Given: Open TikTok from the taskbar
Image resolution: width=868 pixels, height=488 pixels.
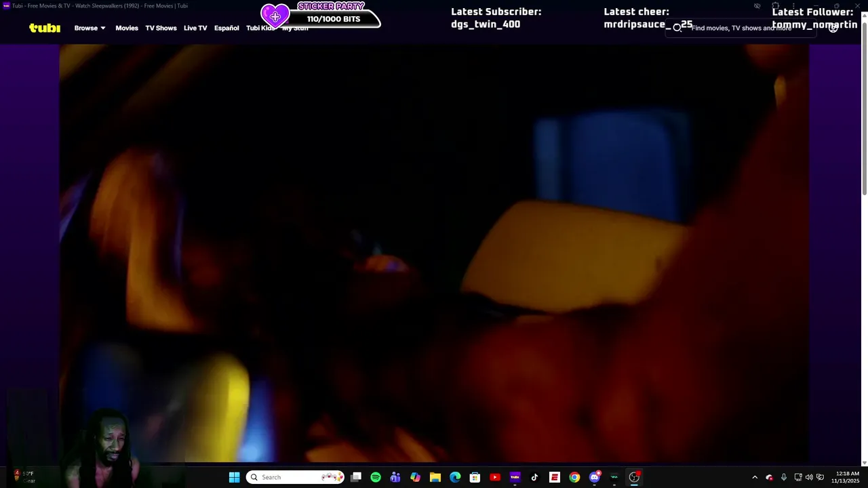Looking at the screenshot, I should 534,477.
